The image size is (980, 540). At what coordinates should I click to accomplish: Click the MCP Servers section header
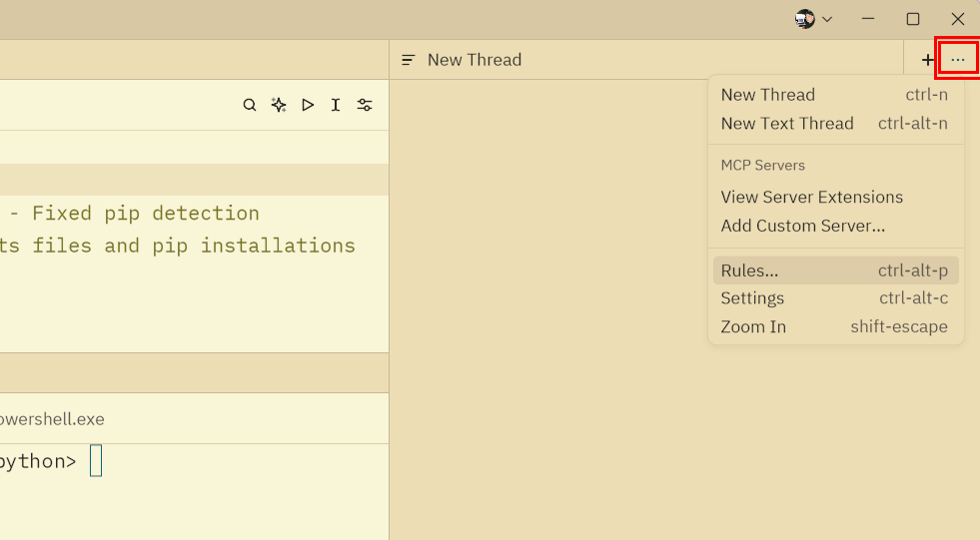tap(762, 166)
